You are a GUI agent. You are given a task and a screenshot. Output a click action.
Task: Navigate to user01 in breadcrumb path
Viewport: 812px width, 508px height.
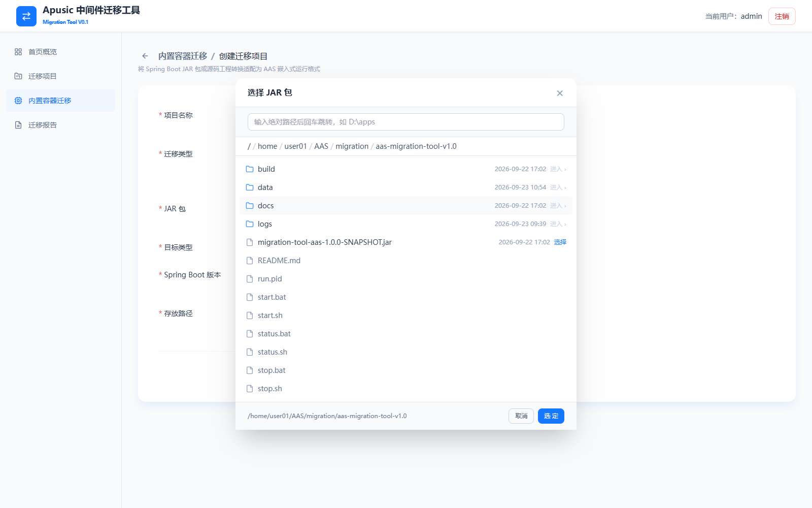pyautogui.click(x=295, y=146)
